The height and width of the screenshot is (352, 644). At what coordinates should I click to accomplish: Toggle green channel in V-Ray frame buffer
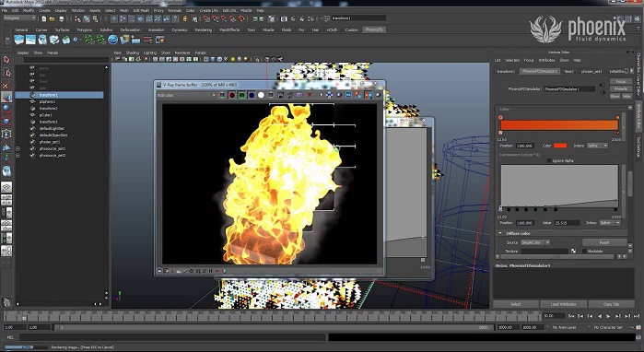242,95
